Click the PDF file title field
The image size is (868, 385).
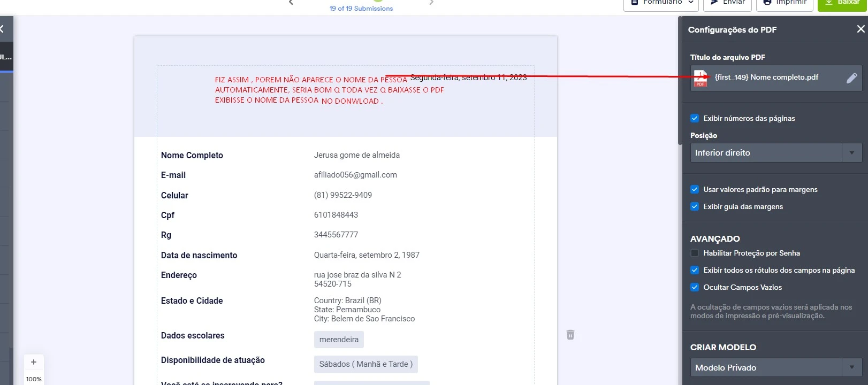coord(776,78)
